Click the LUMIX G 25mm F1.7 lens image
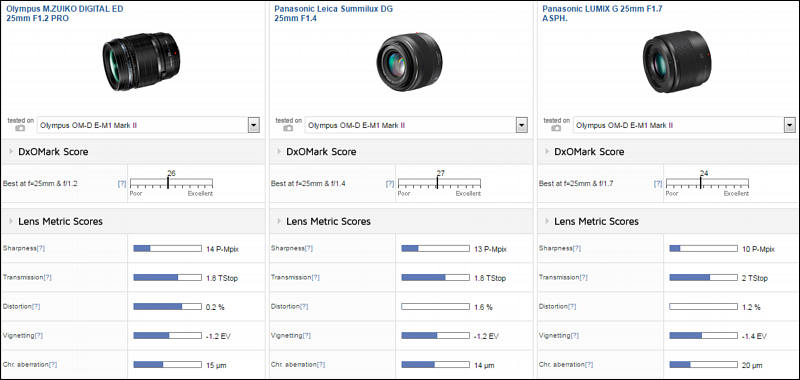The height and width of the screenshot is (380, 800). pos(677,62)
